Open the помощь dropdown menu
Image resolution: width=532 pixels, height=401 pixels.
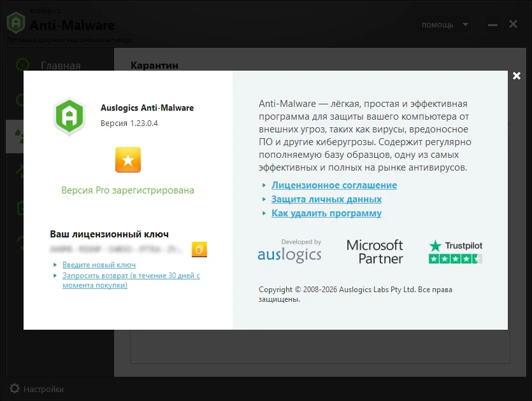click(442, 25)
